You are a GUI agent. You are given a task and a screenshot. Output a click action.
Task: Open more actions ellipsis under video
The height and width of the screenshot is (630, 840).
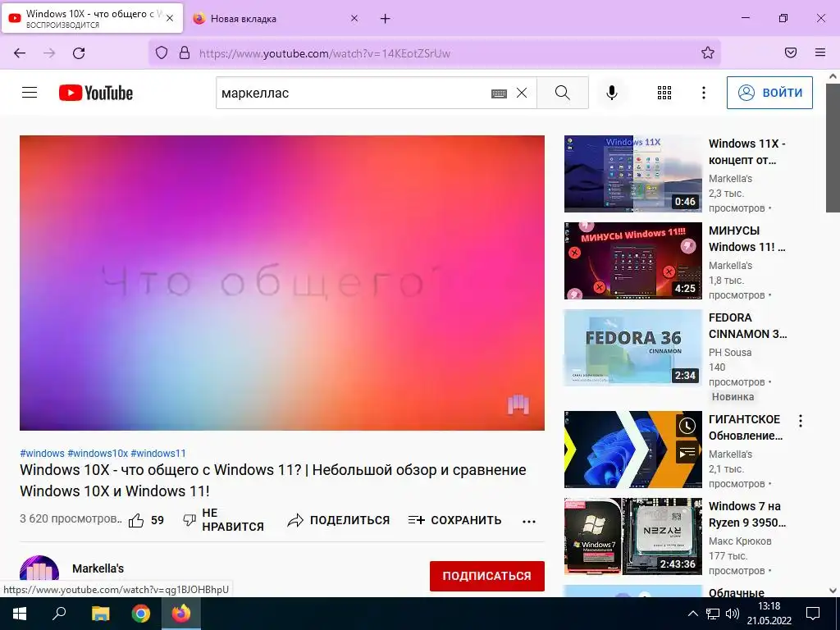(x=529, y=521)
